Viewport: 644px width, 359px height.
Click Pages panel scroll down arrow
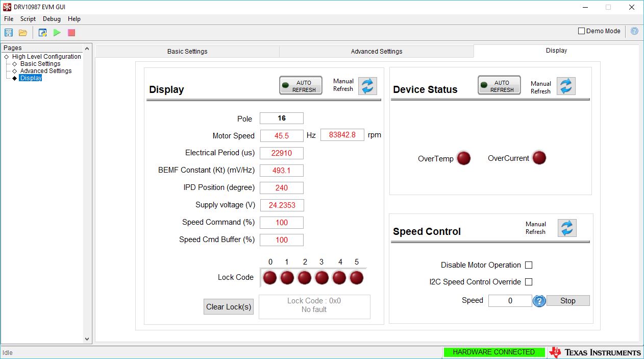(x=87, y=339)
